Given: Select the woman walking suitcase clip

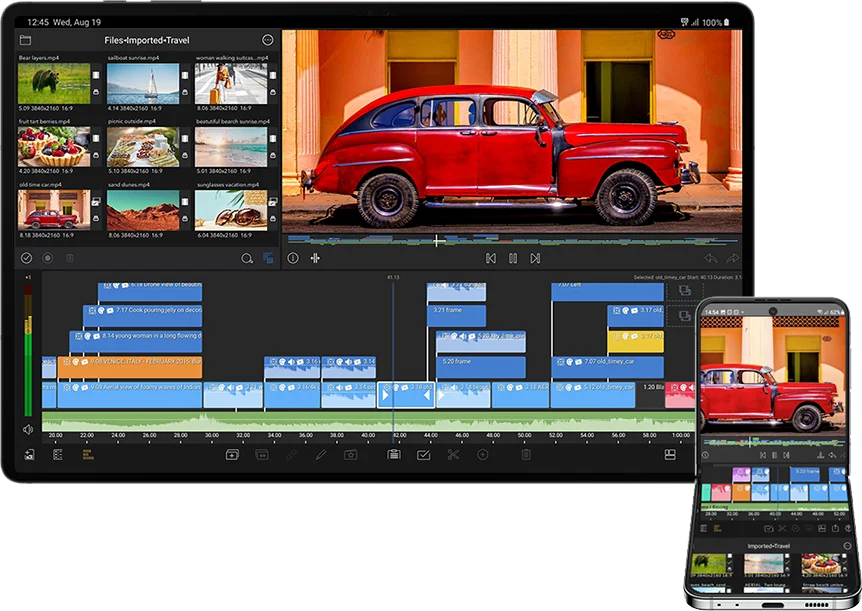Looking at the screenshot, I should click(231, 84).
